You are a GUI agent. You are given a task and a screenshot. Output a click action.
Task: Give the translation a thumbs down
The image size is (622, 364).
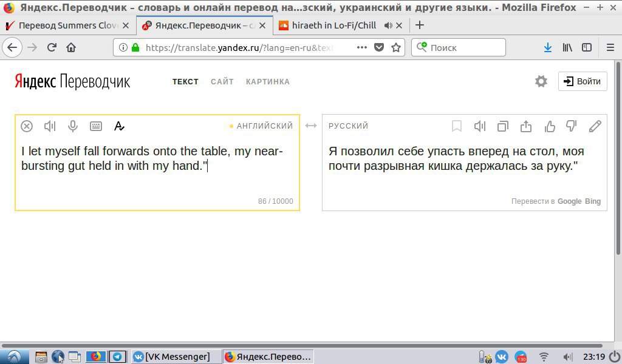(571, 126)
